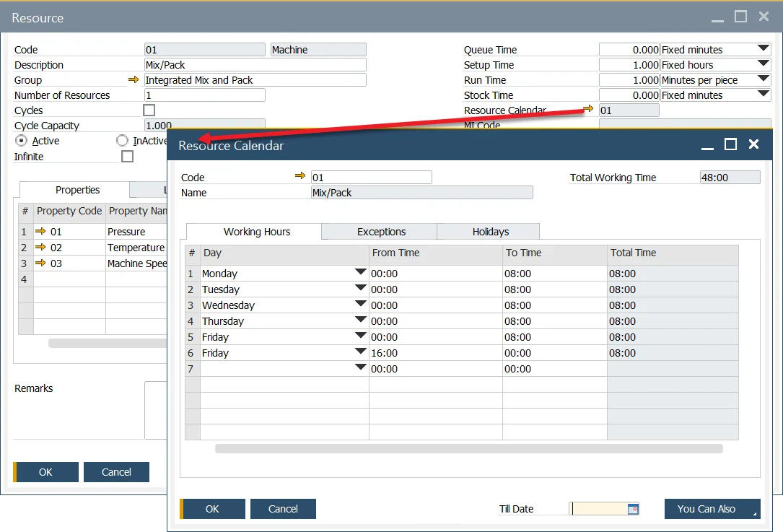Select the Active radio button
The height and width of the screenshot is (532, 783).
[21, 141]
